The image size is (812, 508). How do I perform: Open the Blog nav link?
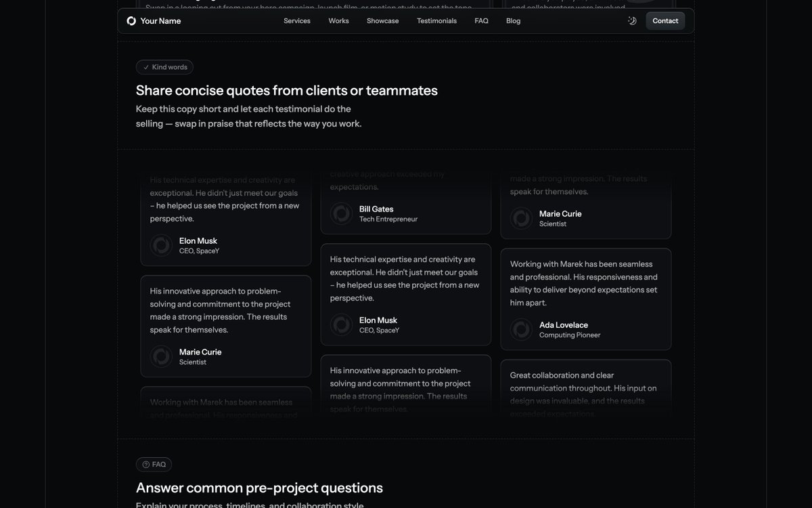point(514,21)
